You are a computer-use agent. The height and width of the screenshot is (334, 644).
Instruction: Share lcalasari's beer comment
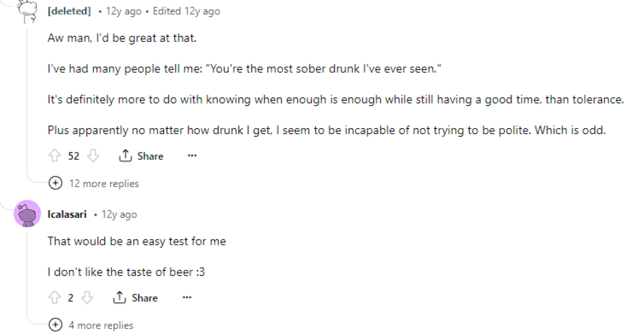coord(135,298)
